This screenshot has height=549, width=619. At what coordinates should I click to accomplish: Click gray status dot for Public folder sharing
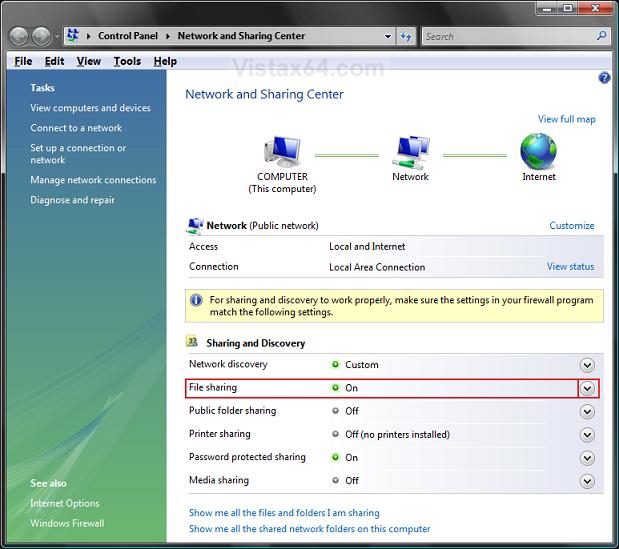(x=335, y=411)
